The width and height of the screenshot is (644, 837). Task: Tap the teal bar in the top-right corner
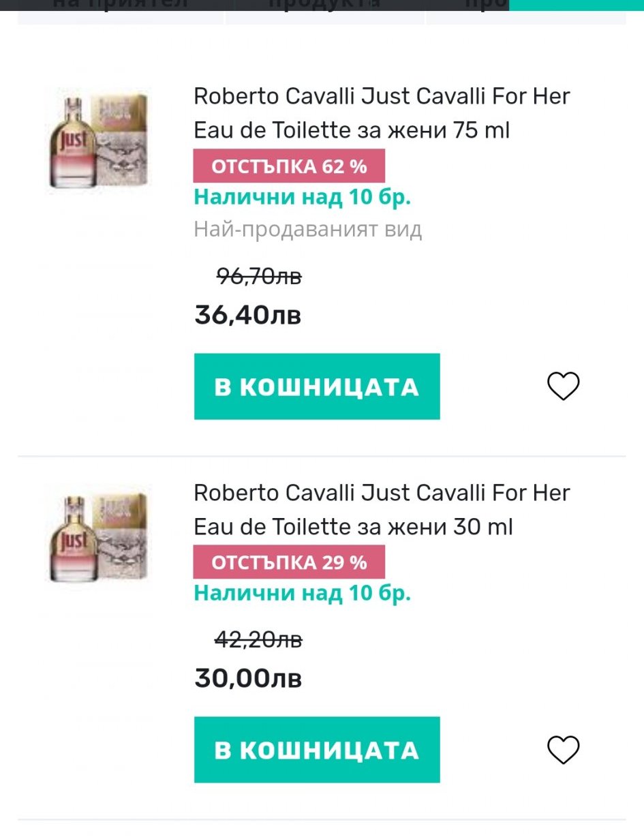[576, 5]
